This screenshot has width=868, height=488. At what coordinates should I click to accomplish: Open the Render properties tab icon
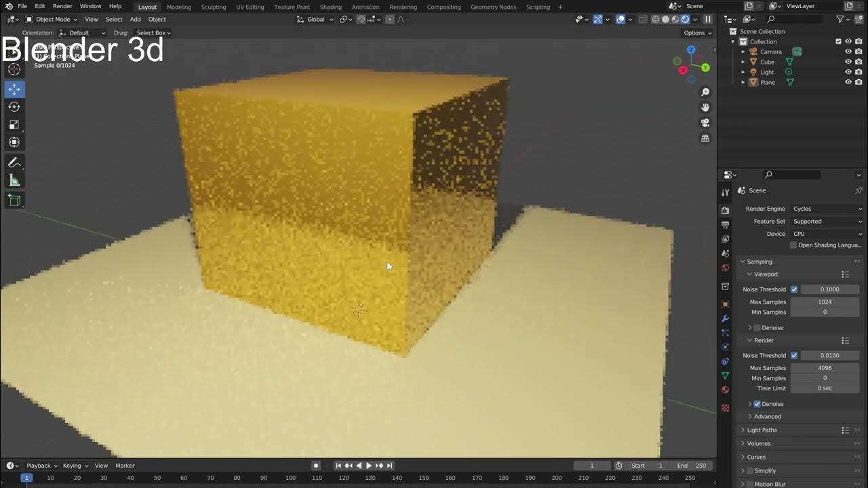click(x=725, y=210)
